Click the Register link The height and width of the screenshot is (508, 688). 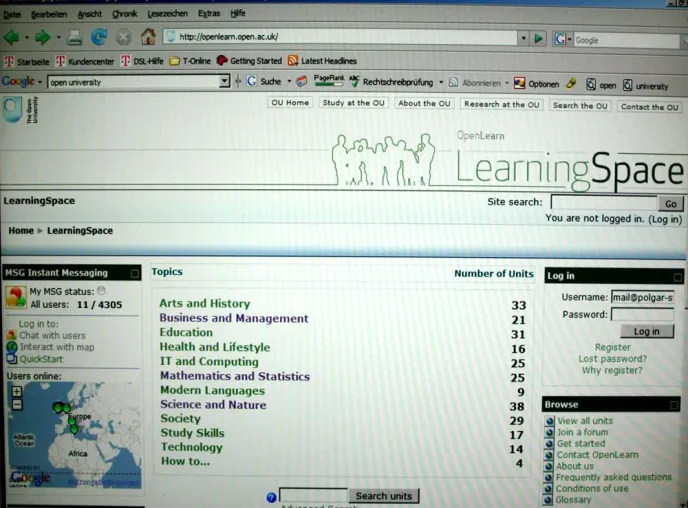[x=613, y=347]
